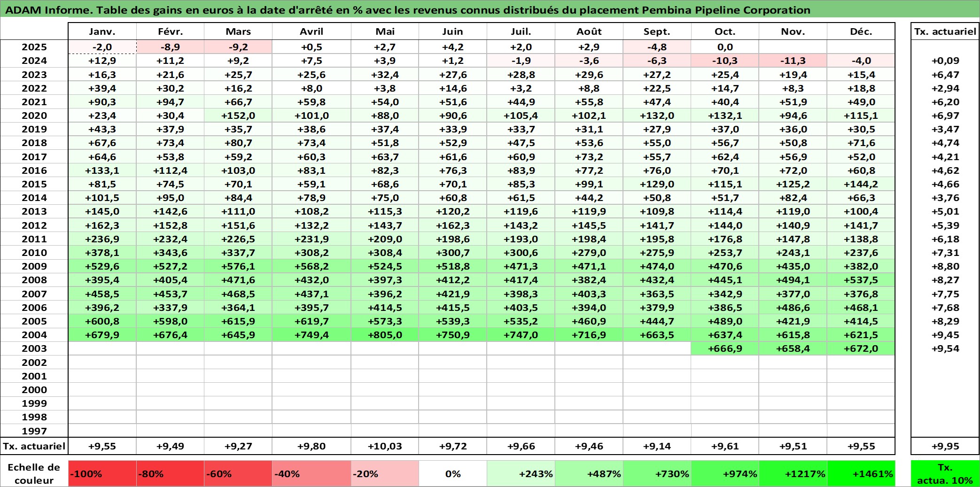Select the +487% color scale swatch
This screenshot has height=487, width=980.
[x=589, y=473]
